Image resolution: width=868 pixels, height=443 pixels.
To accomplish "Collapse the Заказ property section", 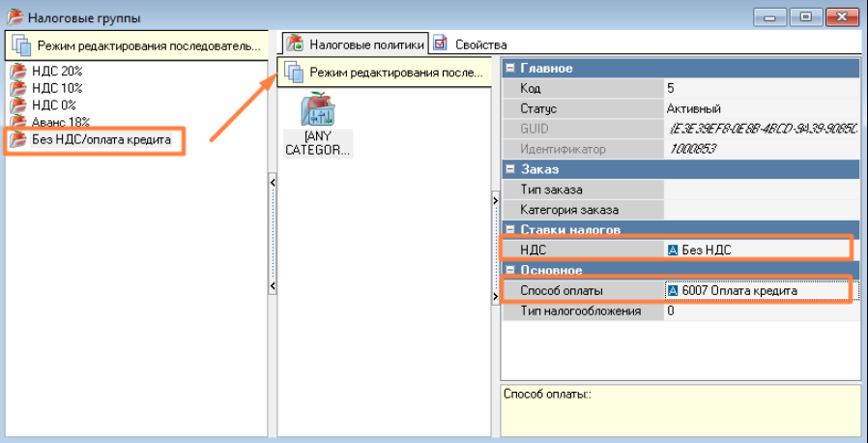I will point(510,169).
